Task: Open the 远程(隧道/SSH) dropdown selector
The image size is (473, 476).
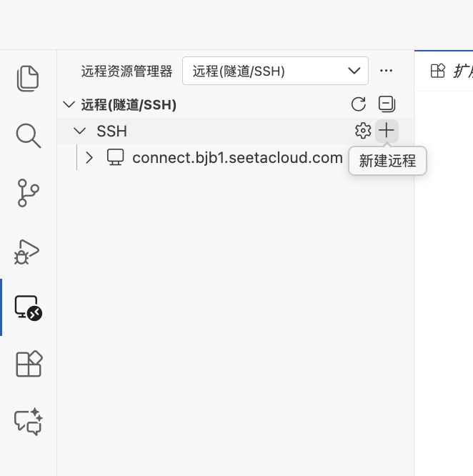Action: coord(275,71)
